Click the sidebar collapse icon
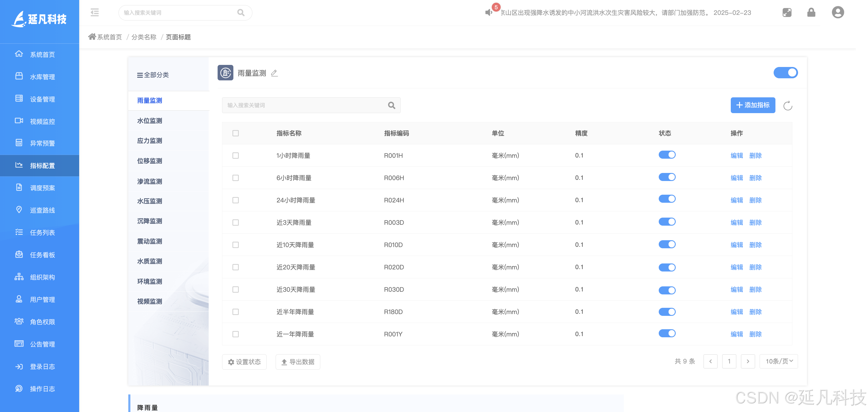The width and height of the screenshot is (868, 412). [x=95, y=13]
